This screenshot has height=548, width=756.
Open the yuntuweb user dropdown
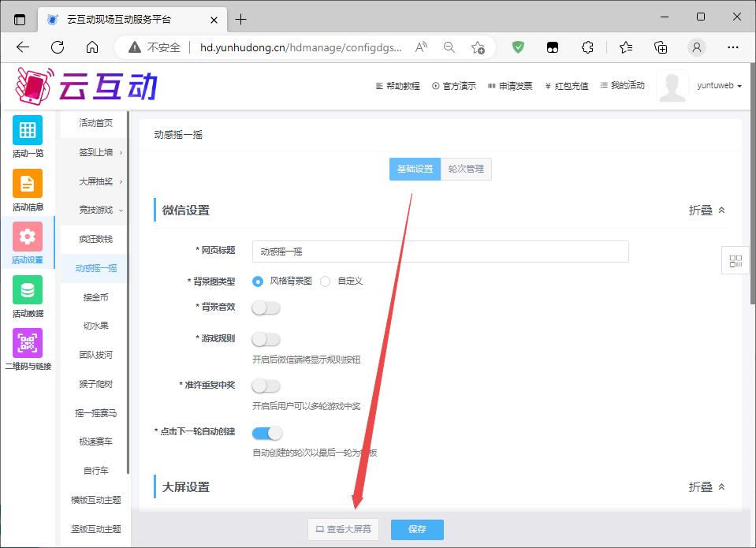point(719,86)
